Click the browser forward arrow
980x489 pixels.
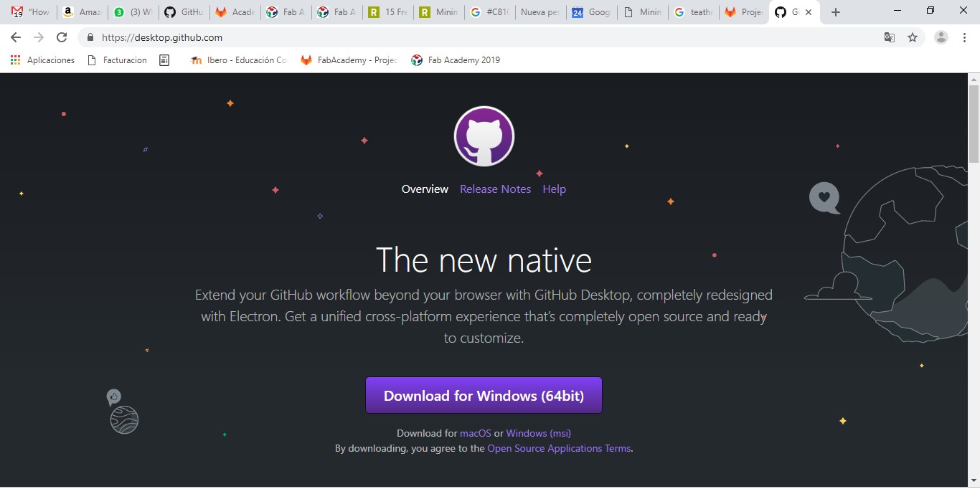coord(39,37)
